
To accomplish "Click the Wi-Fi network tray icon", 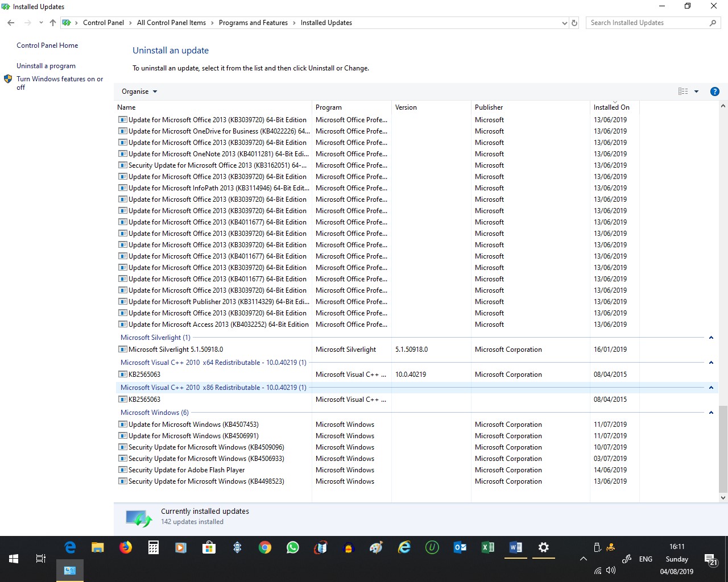I will (598, 571).
